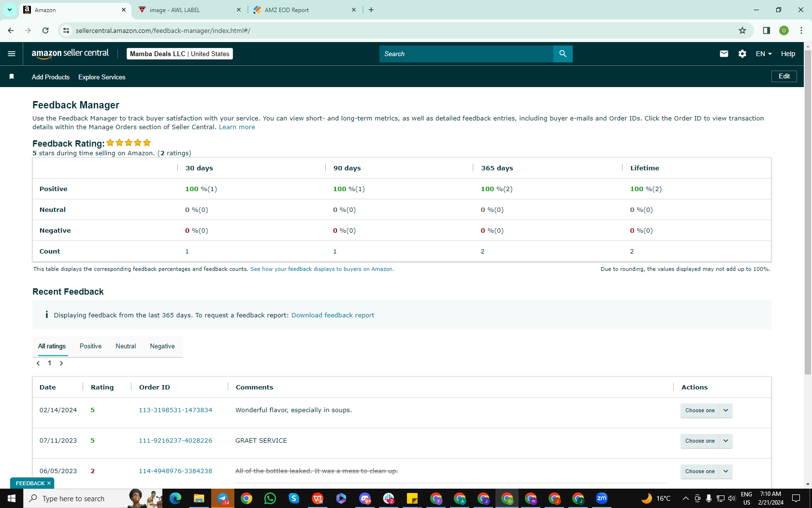Focus the Seller Central search field
812x508 pixels.
point(466,54)
